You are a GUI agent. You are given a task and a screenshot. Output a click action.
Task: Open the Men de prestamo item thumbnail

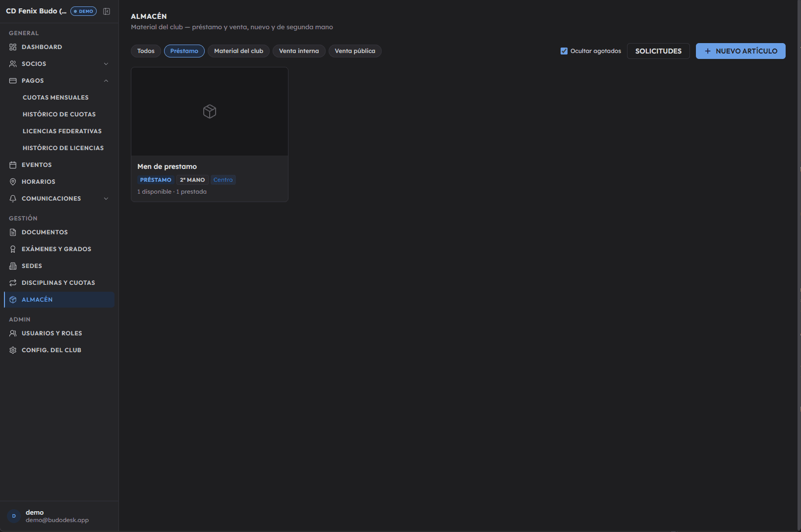point(210,111)
